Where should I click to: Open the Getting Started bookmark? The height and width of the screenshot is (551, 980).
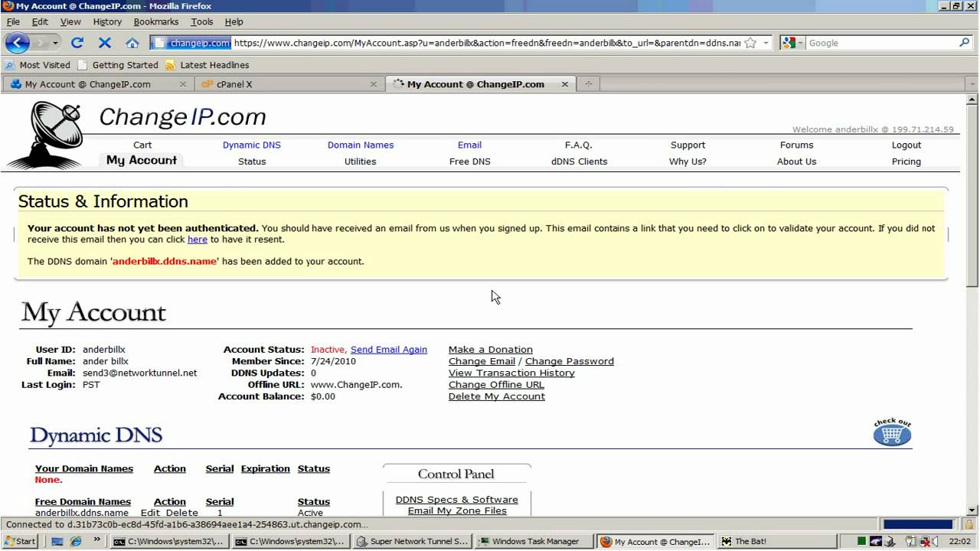[x=118, y=65]
